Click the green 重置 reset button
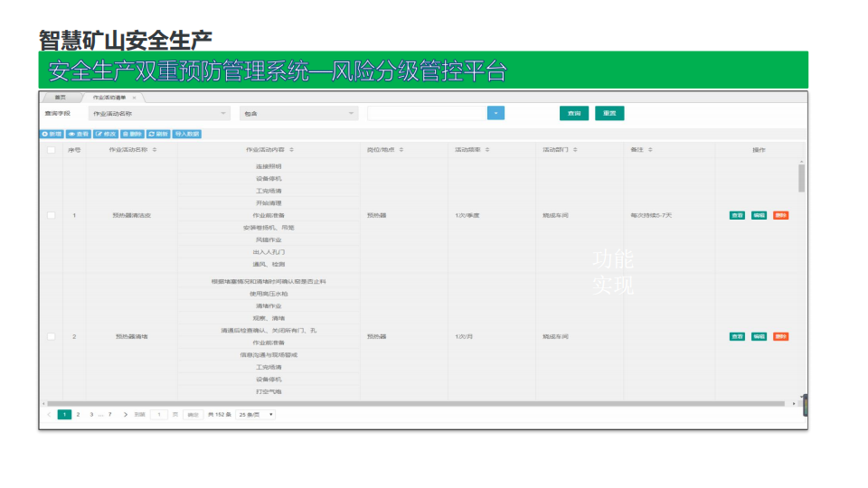Image resolution: width=868 pixels, height=488 pixels. pos(609,114)
